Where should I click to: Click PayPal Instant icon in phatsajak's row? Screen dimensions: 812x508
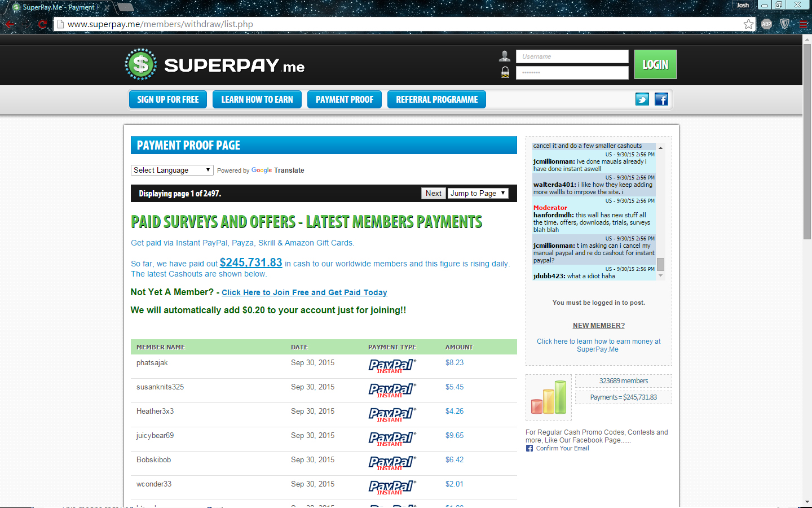pos(392,366)
